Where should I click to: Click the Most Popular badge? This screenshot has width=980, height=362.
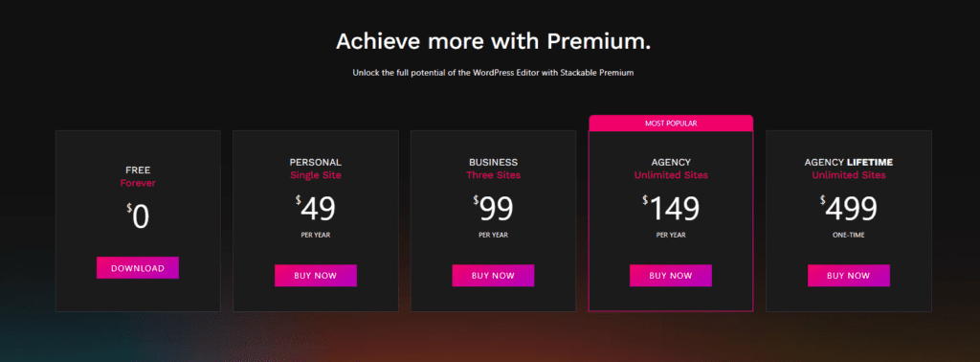(671, 124)
